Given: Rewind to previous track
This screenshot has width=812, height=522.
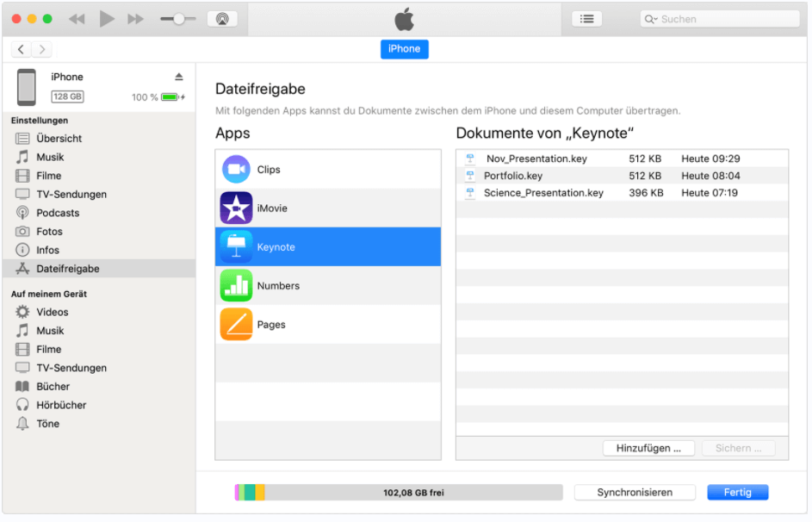Looking at the screenshot, I should click(x=77, y=19).
